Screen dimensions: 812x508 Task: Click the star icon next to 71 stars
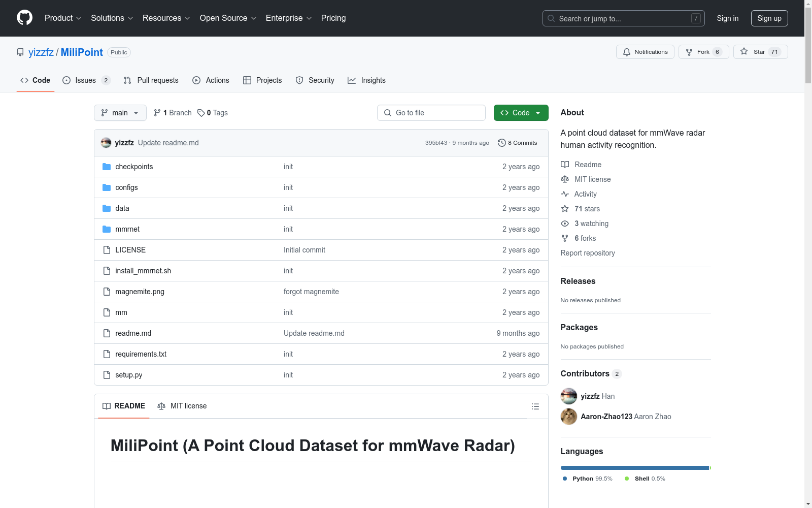coord(565,209)
